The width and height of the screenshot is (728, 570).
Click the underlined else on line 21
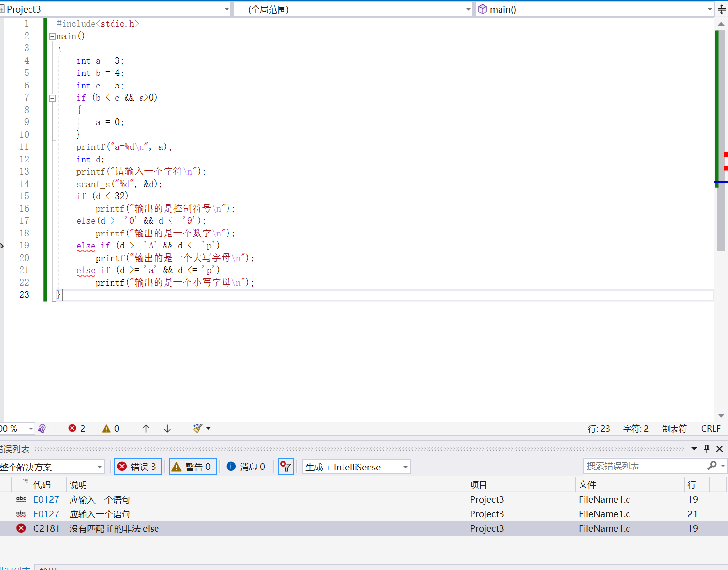click(86, 270)
